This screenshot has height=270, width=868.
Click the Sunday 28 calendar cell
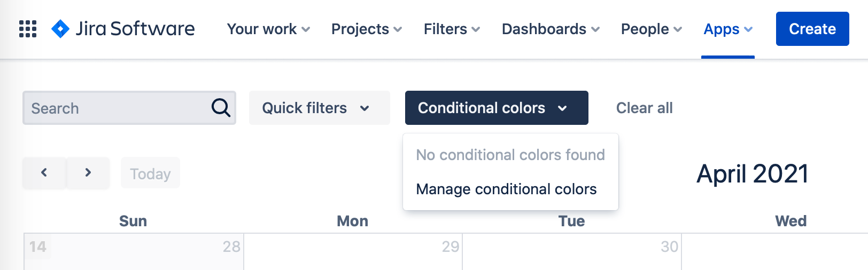pyautogui.click(x=134, y=253)
